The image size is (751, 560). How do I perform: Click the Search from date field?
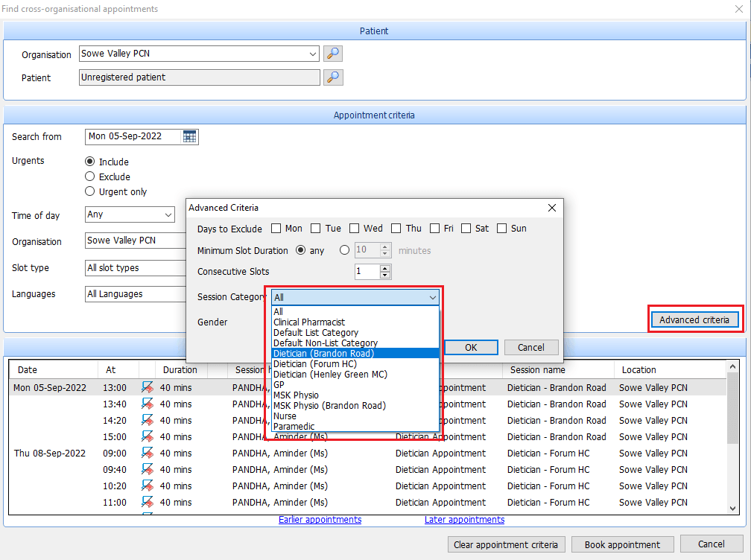tap(134, 136)
